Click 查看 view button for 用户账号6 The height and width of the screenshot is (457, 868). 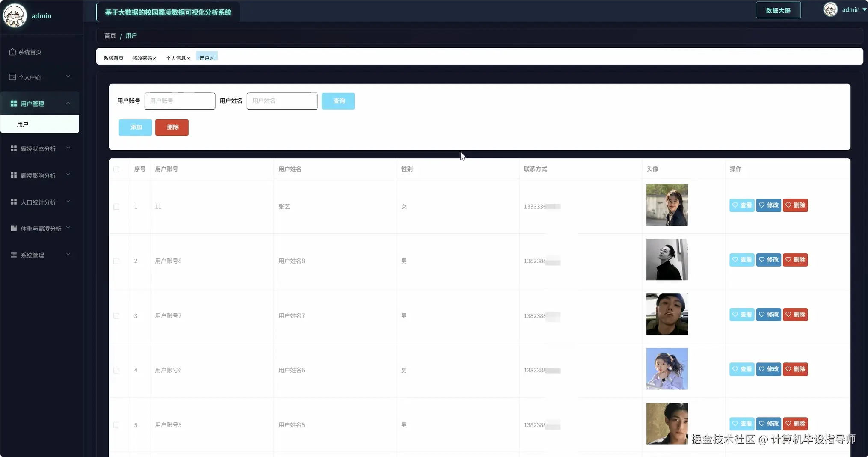[x=742, y=369]
